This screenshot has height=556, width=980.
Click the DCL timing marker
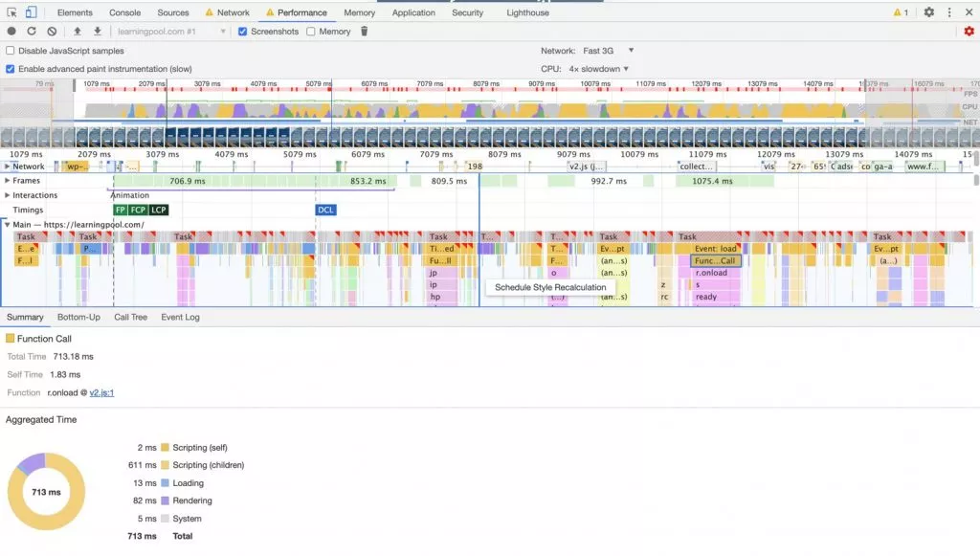click(x=325, y=210)
